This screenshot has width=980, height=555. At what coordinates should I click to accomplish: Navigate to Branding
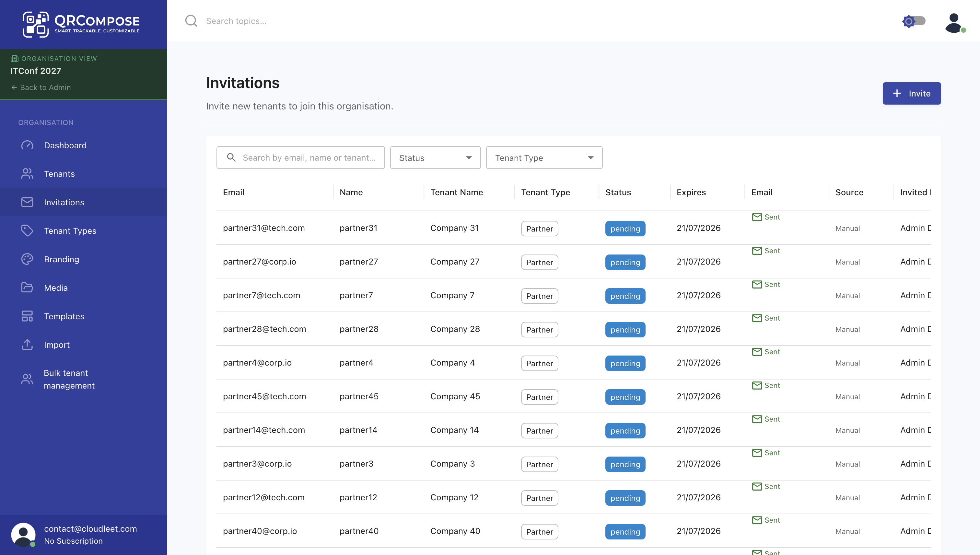point(84,259)
